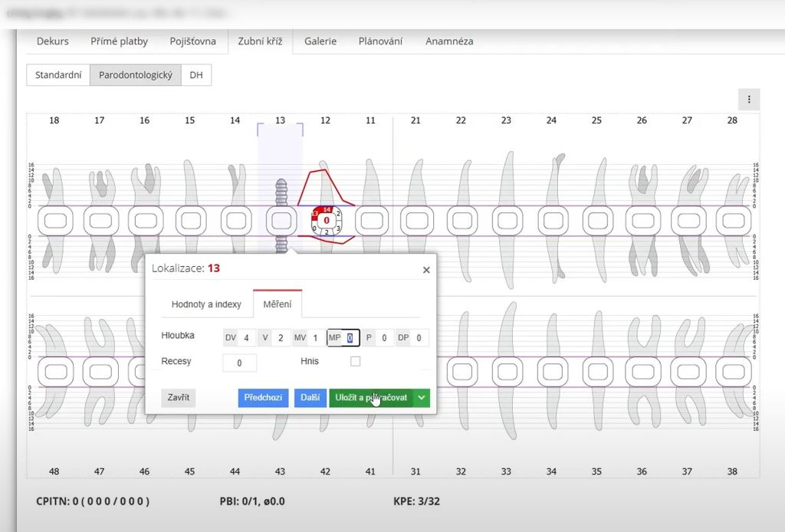The height and width of the screenshot is (532, 785).
Task: Select upper tooth 24 crown icon
Action: [x=552, y=221]
